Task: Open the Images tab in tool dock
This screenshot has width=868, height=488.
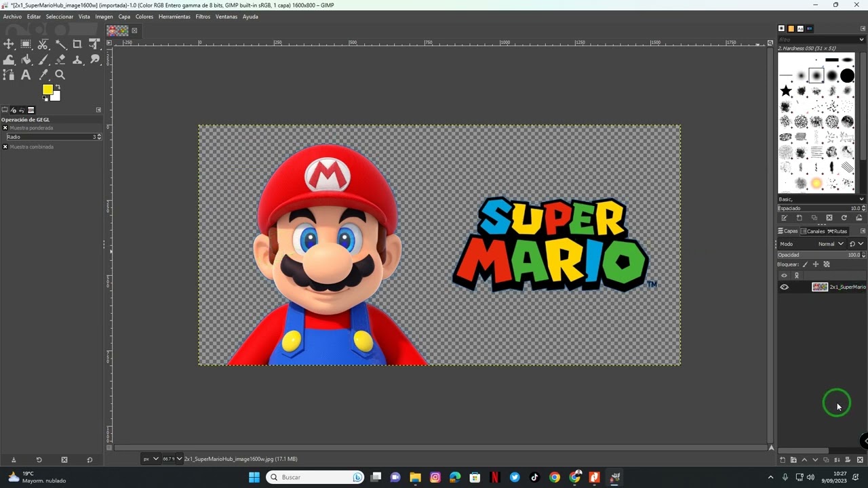Action: [x=31, y=110]
